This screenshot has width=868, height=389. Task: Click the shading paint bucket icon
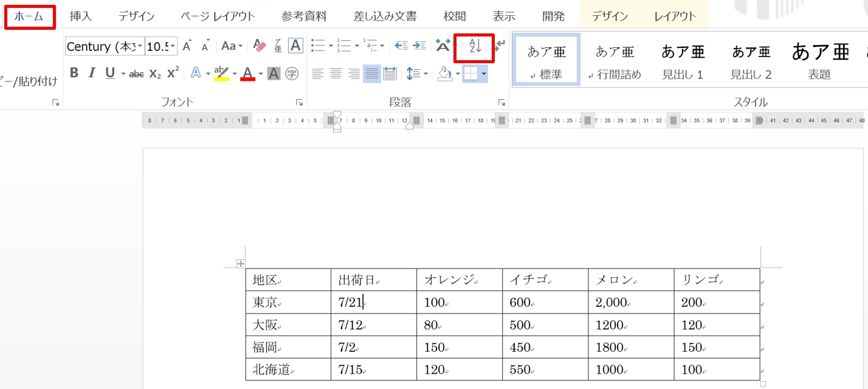tap(445, 74)
